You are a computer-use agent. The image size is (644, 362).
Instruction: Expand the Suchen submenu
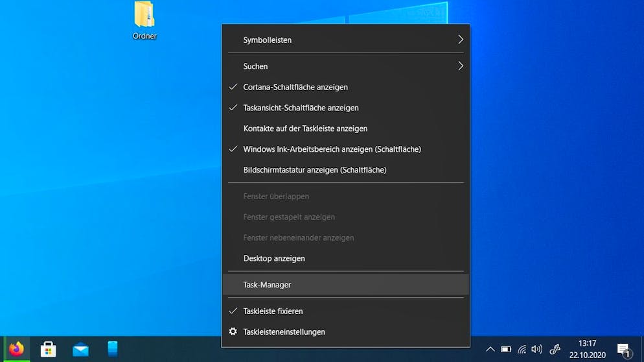coord(346,66)
